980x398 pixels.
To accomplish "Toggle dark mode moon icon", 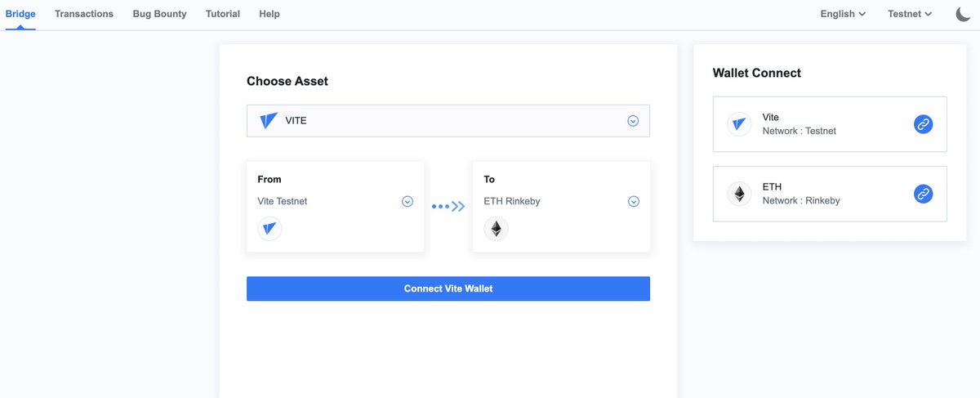I will tap(963, 14).
